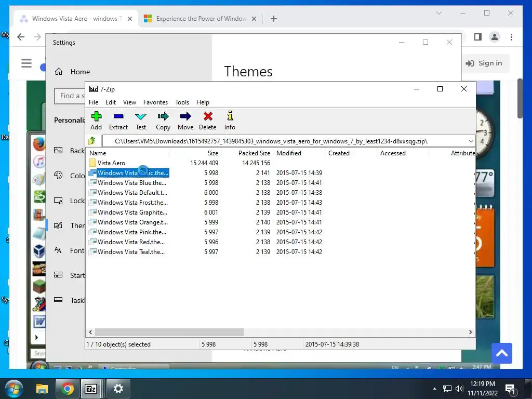Show hidden system tray icons
This screenshot has width=532, height=399.
435,389
